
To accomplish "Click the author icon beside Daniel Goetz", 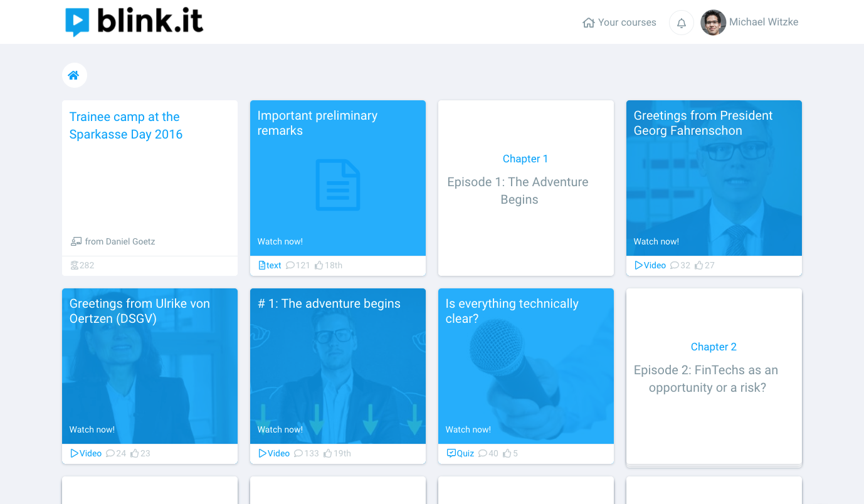I will click(76, 241).
